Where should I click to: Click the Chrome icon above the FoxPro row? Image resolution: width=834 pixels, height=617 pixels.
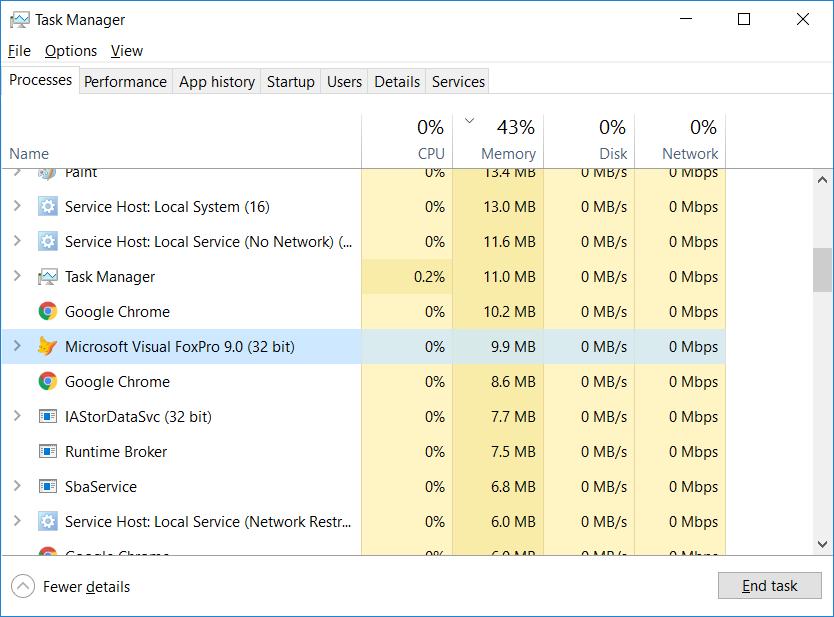tap(47, 312)
